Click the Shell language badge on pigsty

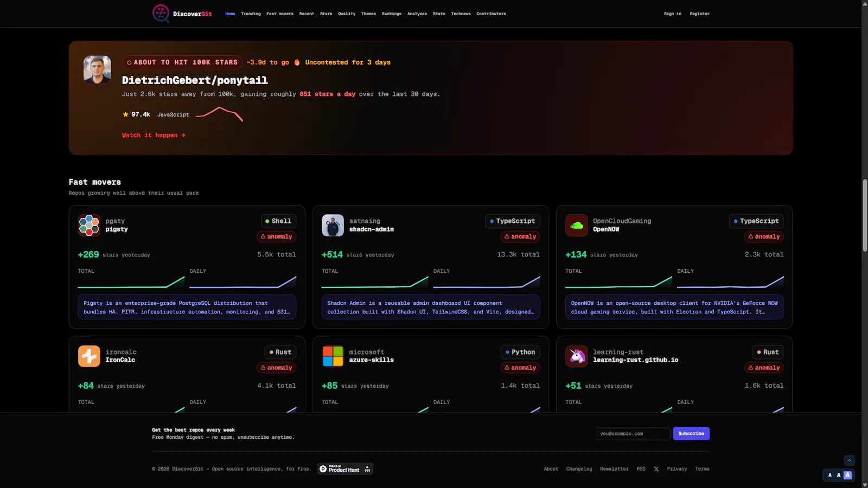click(x=278, y=221)
